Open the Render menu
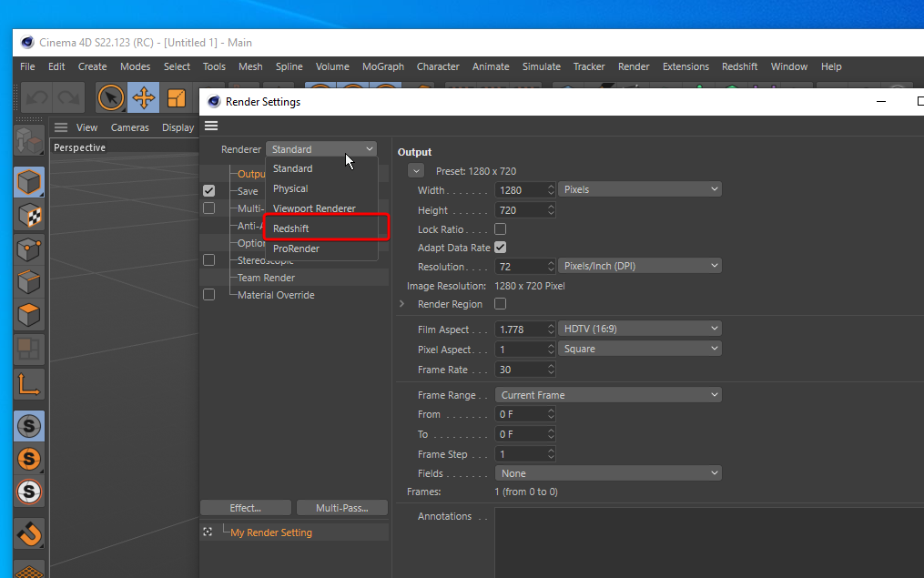 click(x=634, y=66)
